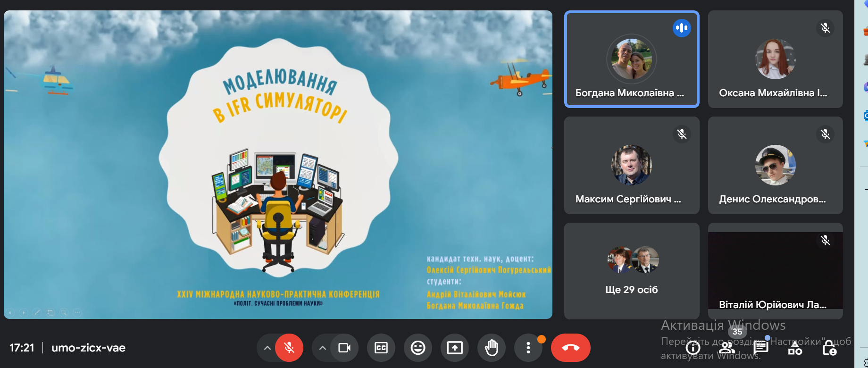
Task: Select Максим Сергійович participant tile
Action: click(632, 165)
